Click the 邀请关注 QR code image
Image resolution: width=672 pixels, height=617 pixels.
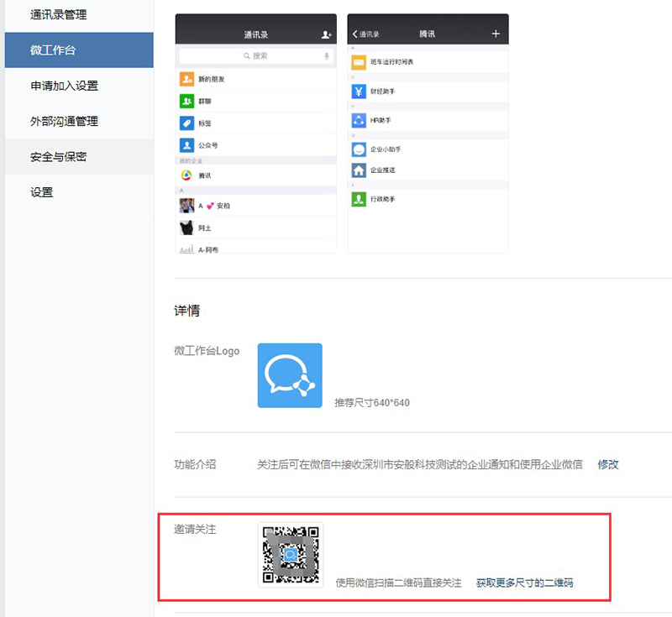click(291, 555)
